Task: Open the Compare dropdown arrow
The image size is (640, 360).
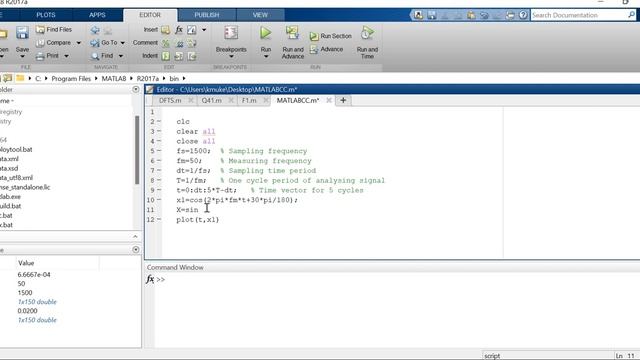Action: click(79, 43)
